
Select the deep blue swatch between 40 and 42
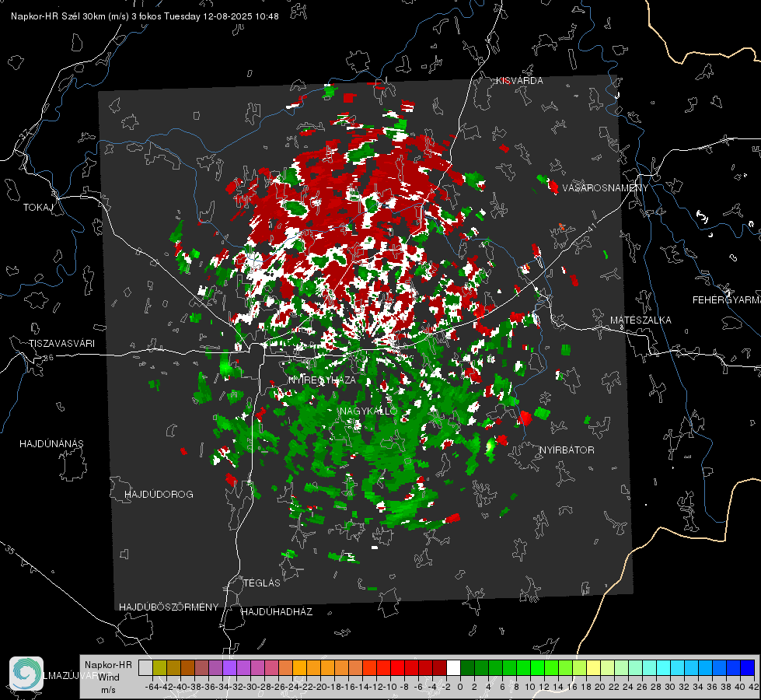[747, 668]
